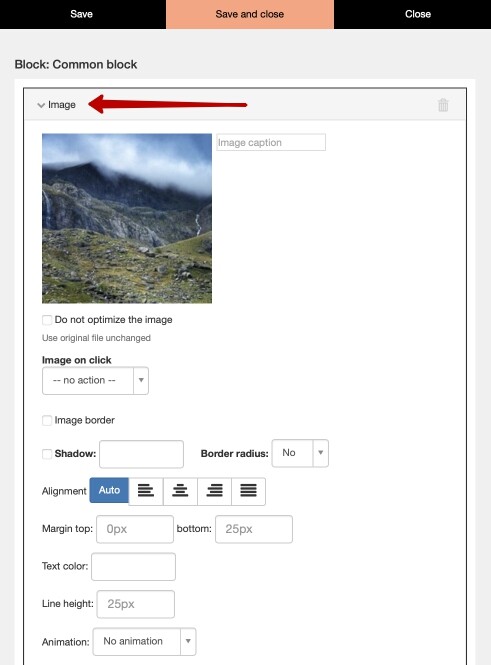Click the Close button in top bar
Viewport: 491px width, 665px height.
(418, 14)
